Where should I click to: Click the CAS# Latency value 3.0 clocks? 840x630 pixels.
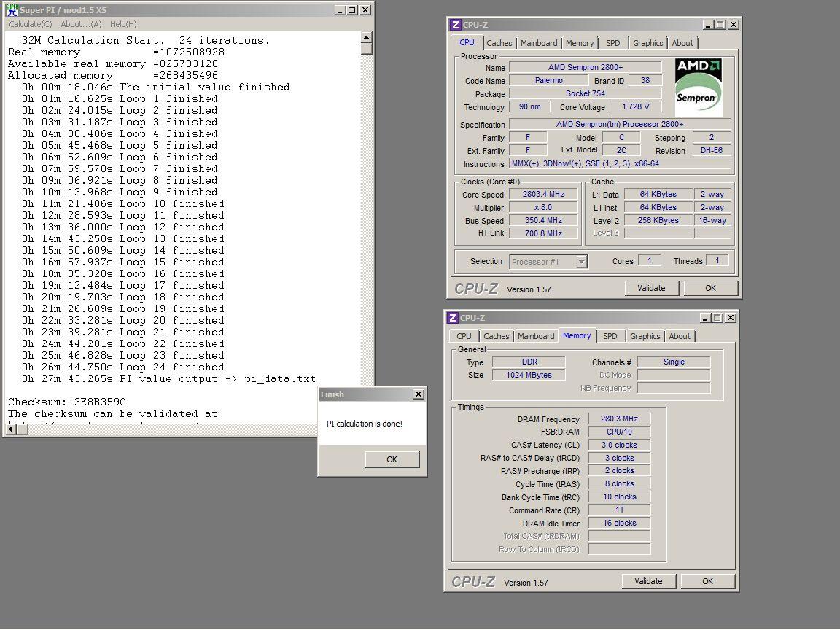619,446
